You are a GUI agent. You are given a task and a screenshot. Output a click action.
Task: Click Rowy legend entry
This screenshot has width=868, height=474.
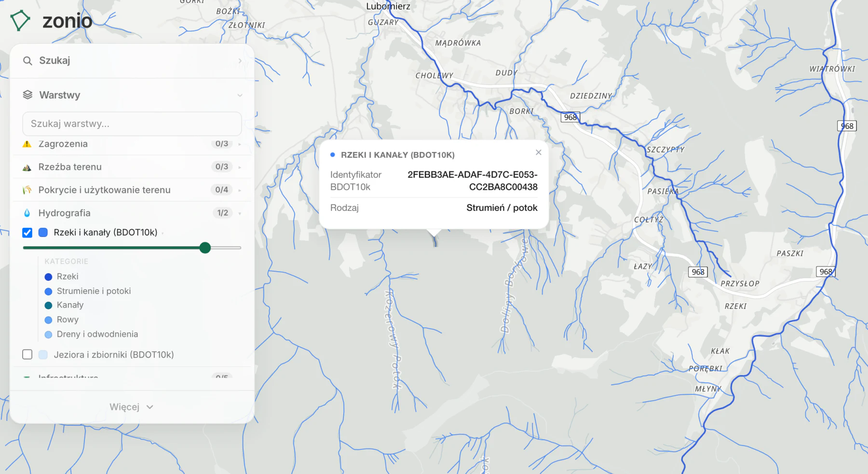pos(68,320)
